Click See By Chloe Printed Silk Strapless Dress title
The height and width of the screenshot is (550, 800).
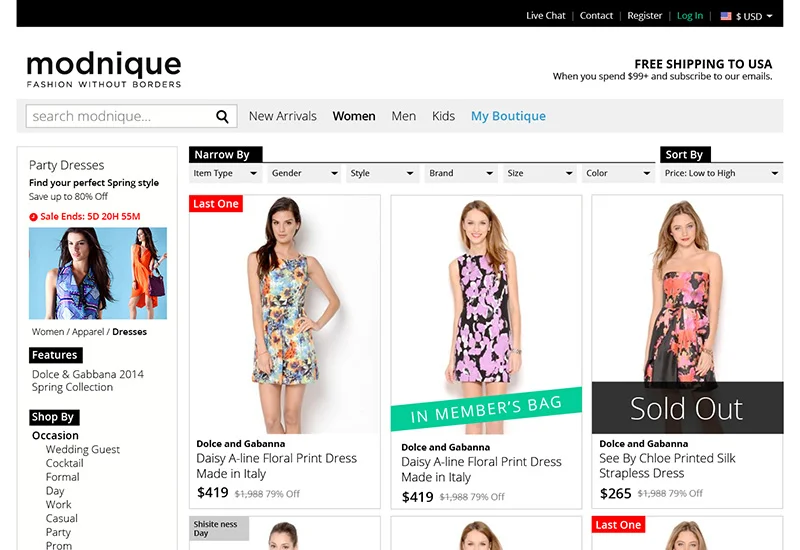coord(667,466)
